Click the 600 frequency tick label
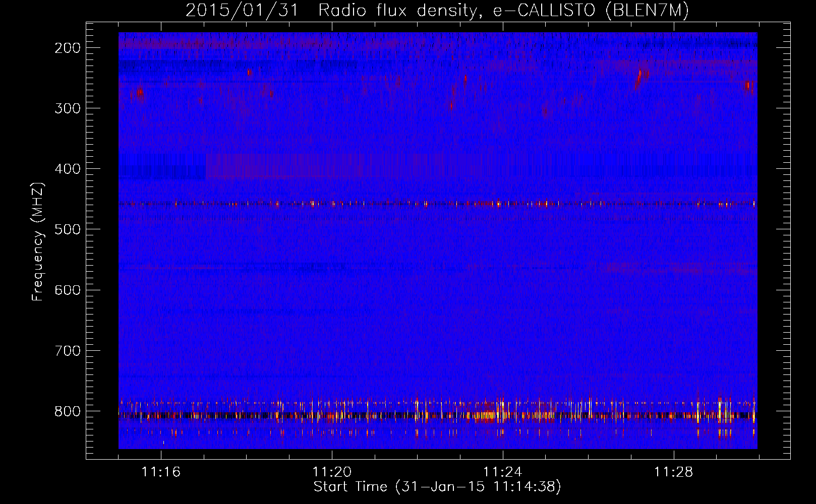This screenshot has height=504, width=816. point(67,290)
